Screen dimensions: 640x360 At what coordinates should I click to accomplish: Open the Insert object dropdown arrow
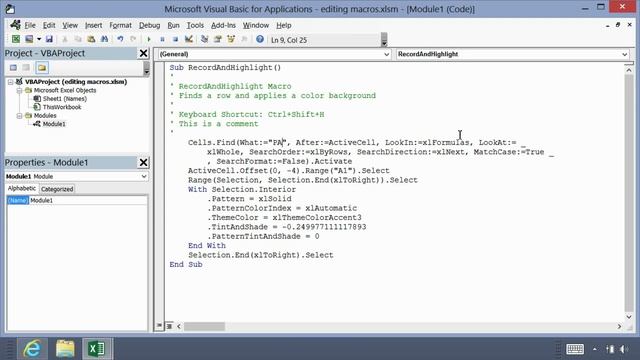click(39, 39)
